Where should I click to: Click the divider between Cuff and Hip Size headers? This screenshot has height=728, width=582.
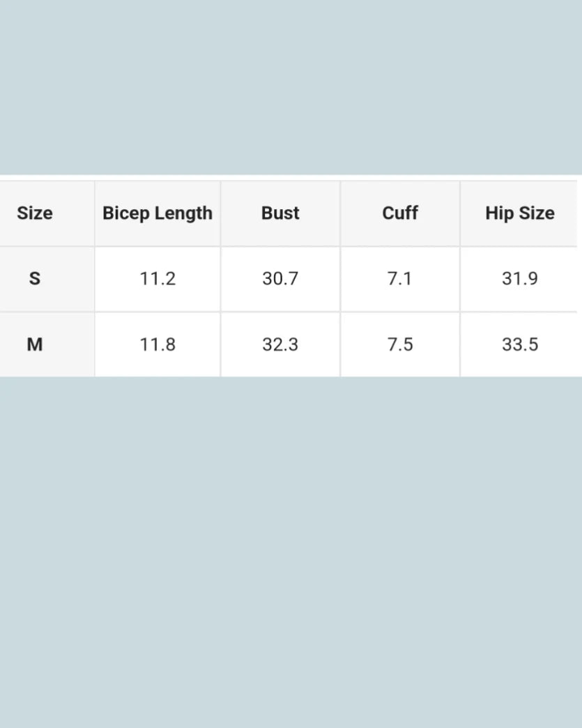[x=460, y=213]
